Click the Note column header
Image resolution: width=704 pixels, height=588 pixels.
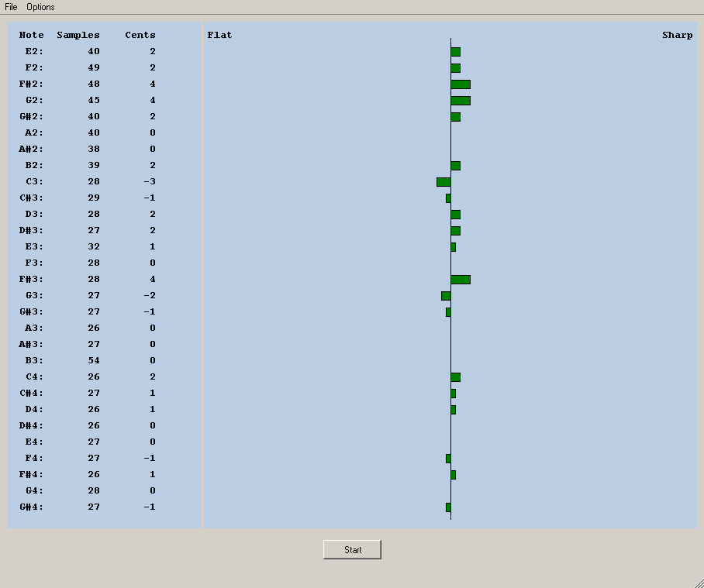(32, 35)
